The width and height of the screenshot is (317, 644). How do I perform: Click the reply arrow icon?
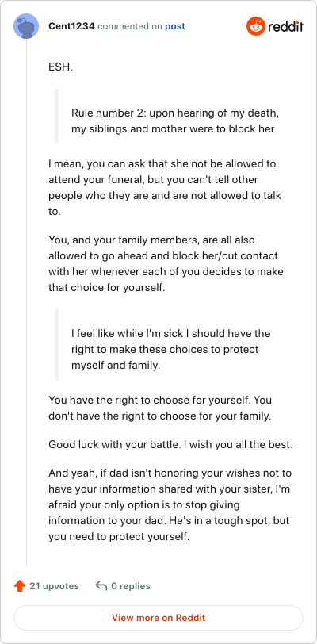tap(101, 585)
